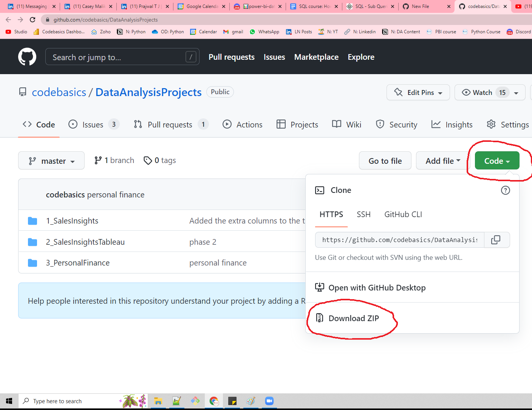
Task: Open the Calendar bookmark
Action: (x=204, y=32)
